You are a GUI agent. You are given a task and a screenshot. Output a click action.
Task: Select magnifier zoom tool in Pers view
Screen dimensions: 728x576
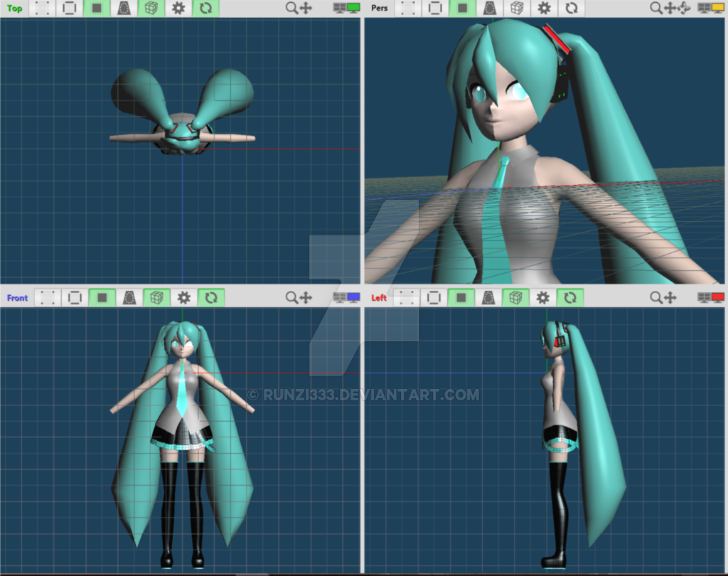(655, 8)
